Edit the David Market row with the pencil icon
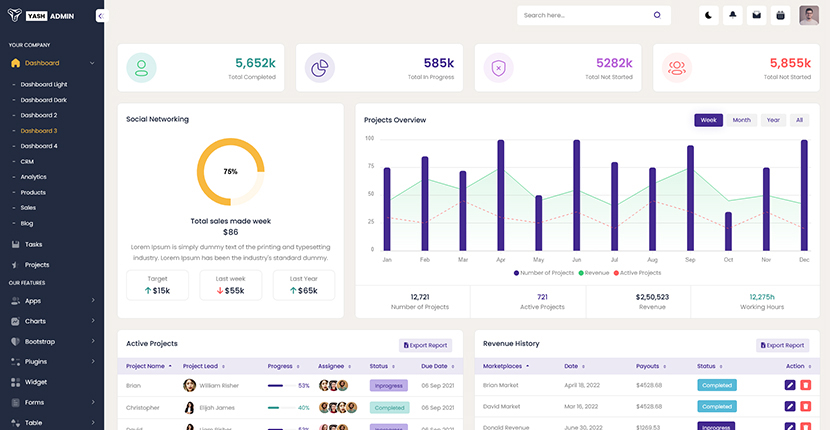This screenshot has height=430, width=830. (790, 407)
